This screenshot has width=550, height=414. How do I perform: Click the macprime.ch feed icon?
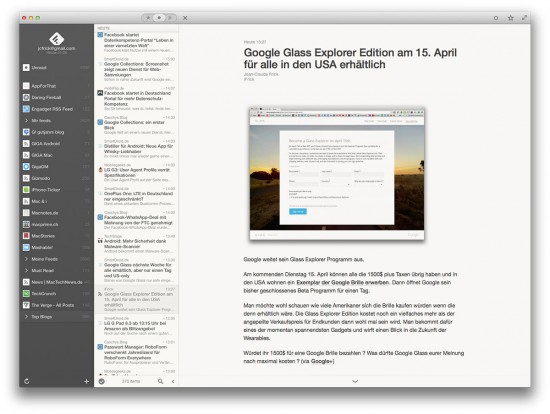26,225
